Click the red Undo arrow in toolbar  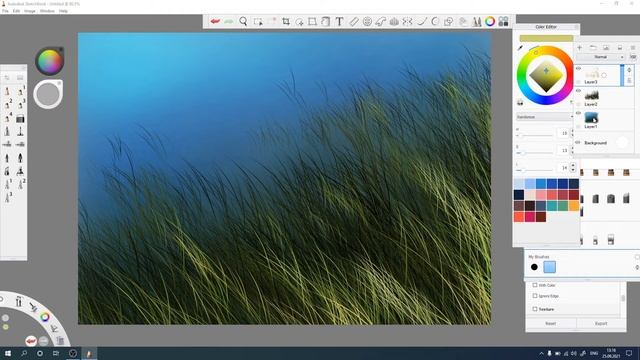(x=215, y=21)
